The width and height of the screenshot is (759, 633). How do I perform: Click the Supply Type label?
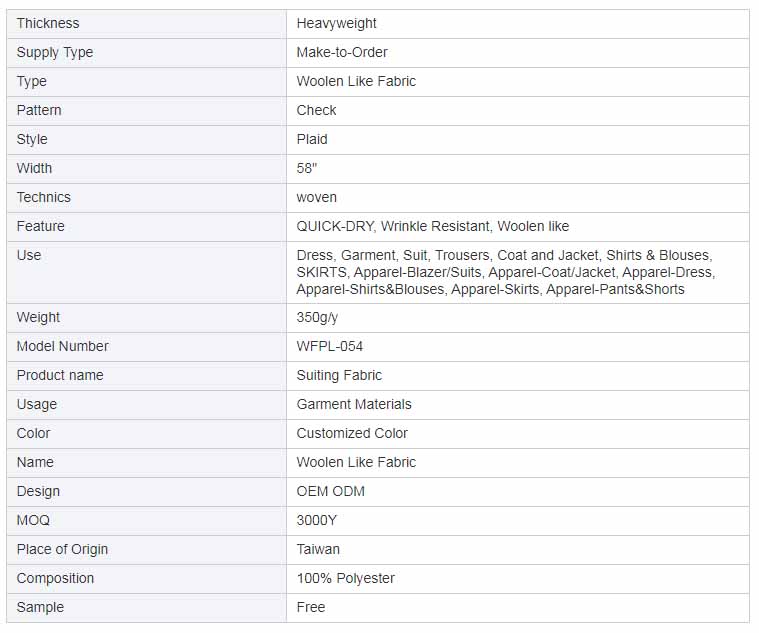55,52
